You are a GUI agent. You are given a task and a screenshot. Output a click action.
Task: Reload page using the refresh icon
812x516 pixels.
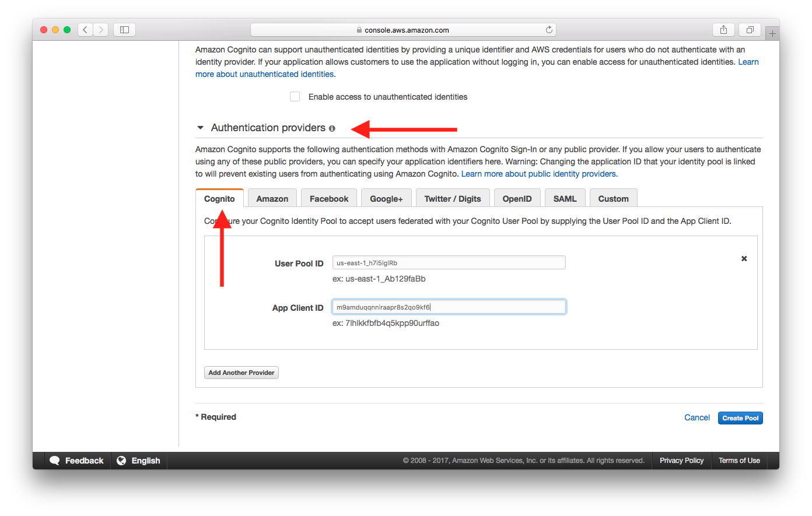(549, 30)
